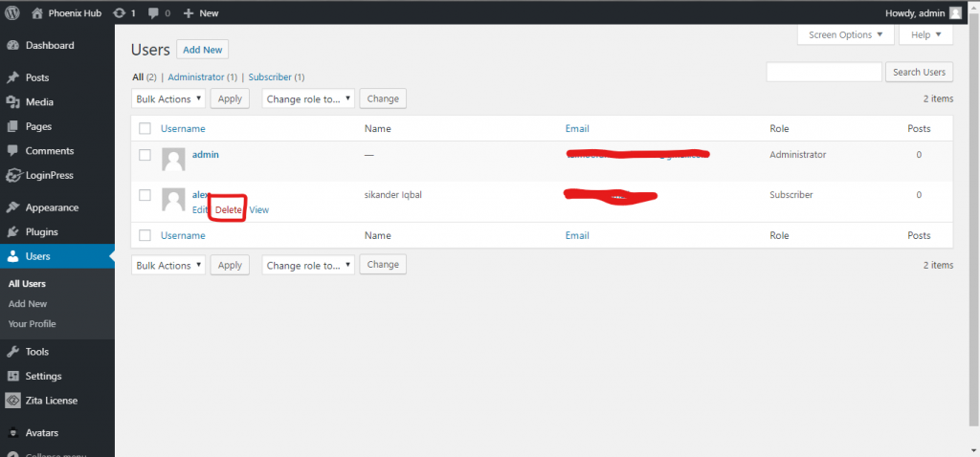
Task: Sort by Email in the footer row
Action: 577,235
